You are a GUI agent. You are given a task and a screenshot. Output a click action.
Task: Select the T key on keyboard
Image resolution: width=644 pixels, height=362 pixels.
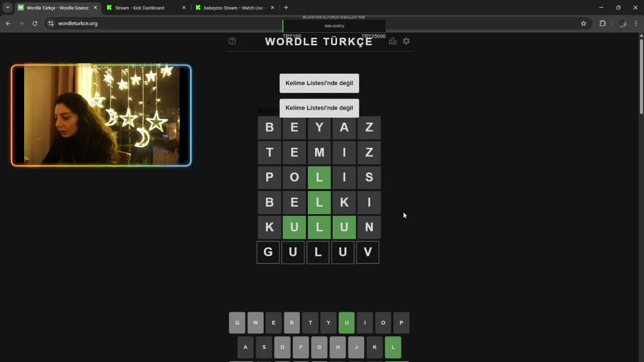pyautogui.click(x=310, y=323)
